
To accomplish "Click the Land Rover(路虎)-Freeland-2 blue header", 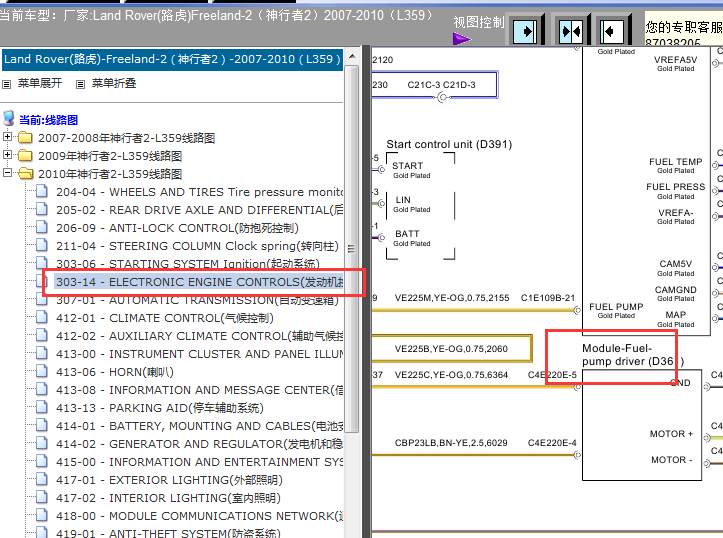I will click(x=172, y=59).
